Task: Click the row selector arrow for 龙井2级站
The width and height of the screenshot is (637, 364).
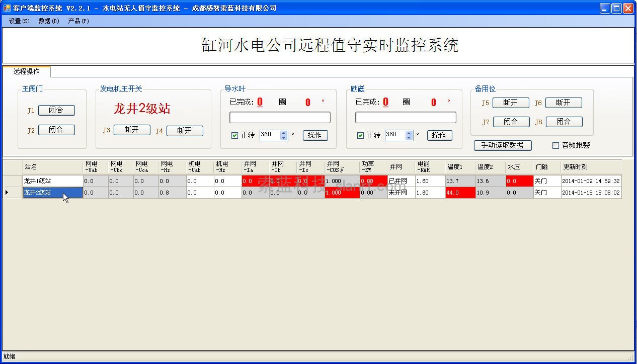Action: 7,193
